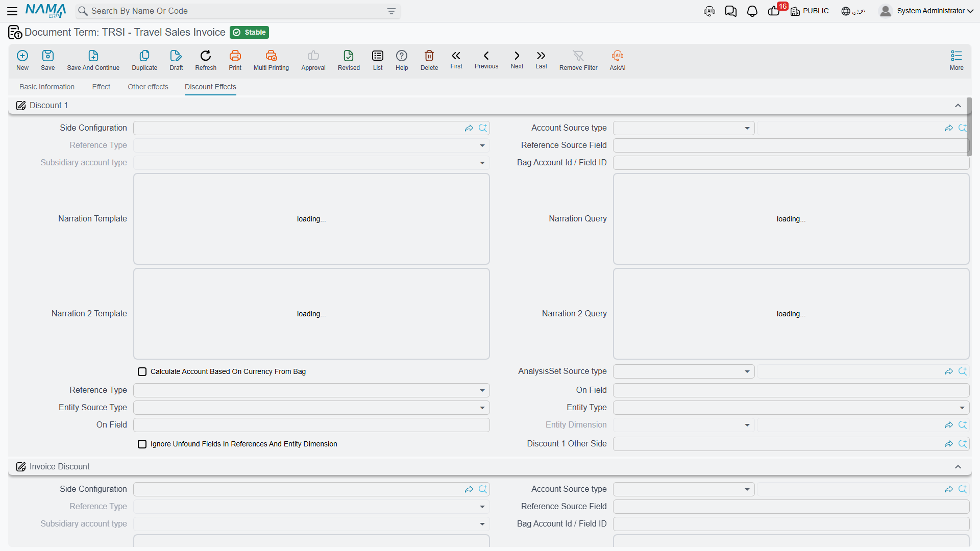Collapse the Discount 1 section
This screenshot has height=551, width=980.
click(x=958, y=106)
